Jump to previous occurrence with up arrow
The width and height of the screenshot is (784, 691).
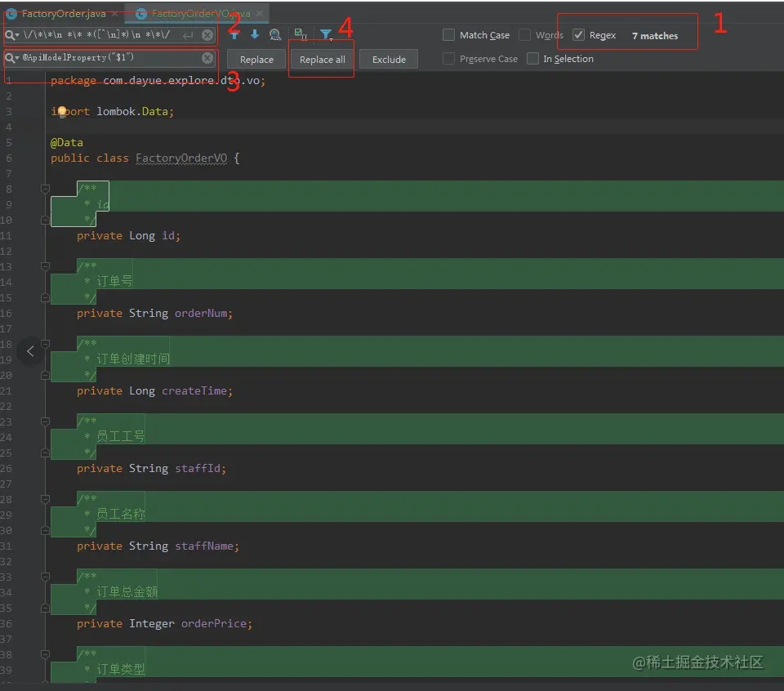pyautogui.click(x=234, y=34)
